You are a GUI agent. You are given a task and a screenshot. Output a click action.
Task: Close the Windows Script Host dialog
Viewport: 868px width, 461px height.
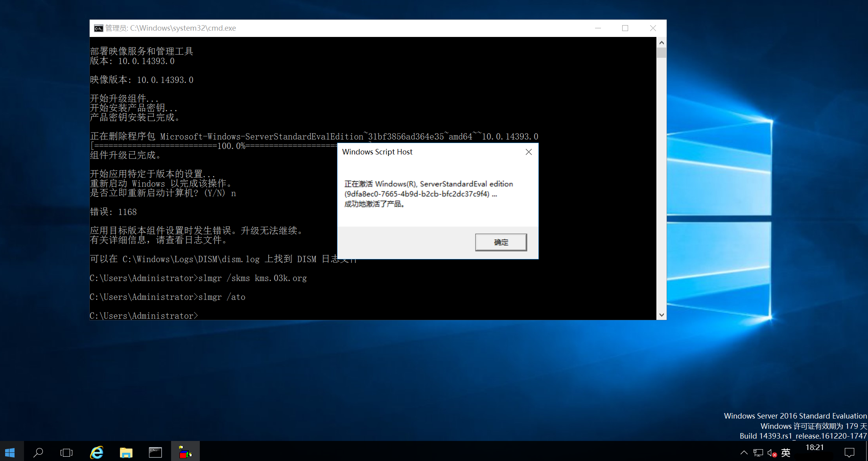[529, 152]
